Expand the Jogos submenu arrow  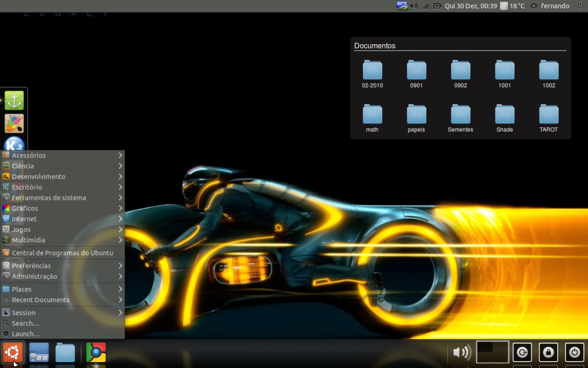(x=120, y=229)
